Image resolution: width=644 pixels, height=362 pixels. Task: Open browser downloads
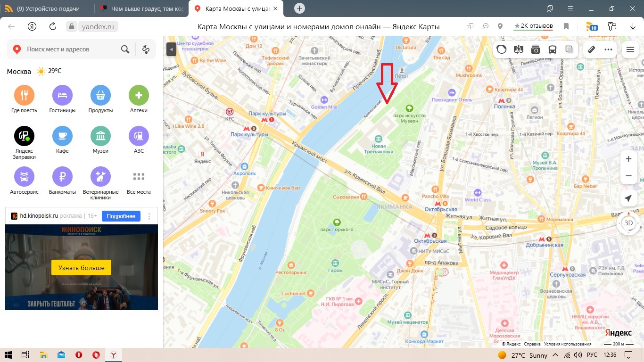(x=633, y=26)
